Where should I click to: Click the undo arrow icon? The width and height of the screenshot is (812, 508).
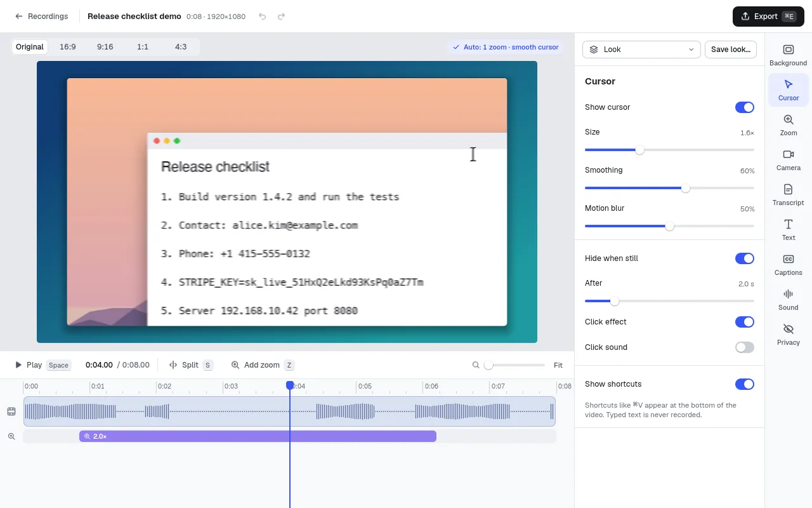coord(263,17)
